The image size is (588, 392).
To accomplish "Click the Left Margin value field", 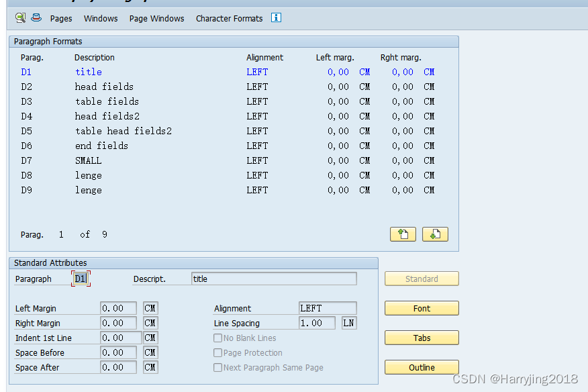I will pos(118,308).
